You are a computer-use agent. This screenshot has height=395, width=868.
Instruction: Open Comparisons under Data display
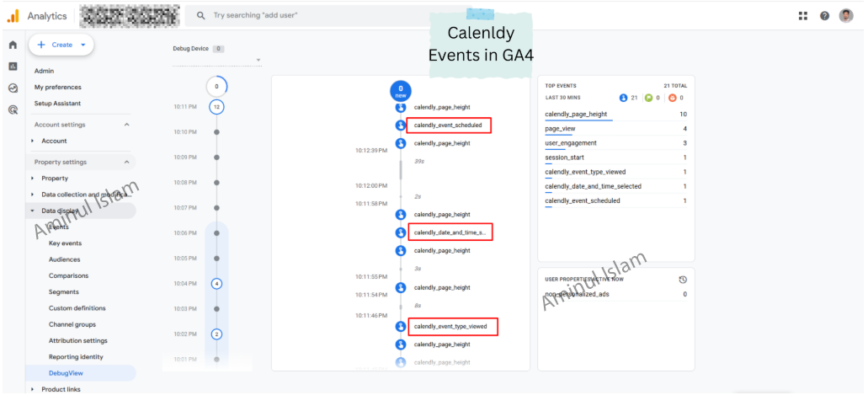[69, 275]
